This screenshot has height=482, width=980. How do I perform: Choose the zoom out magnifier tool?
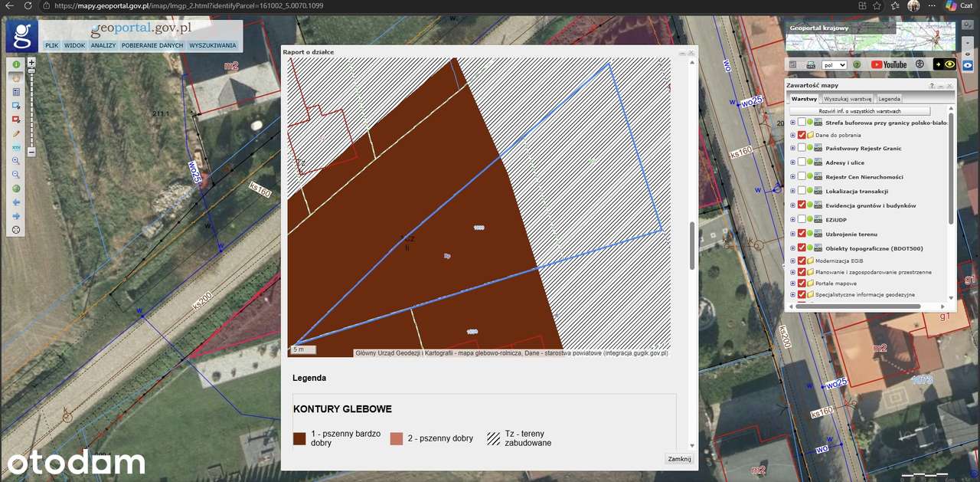16,175
